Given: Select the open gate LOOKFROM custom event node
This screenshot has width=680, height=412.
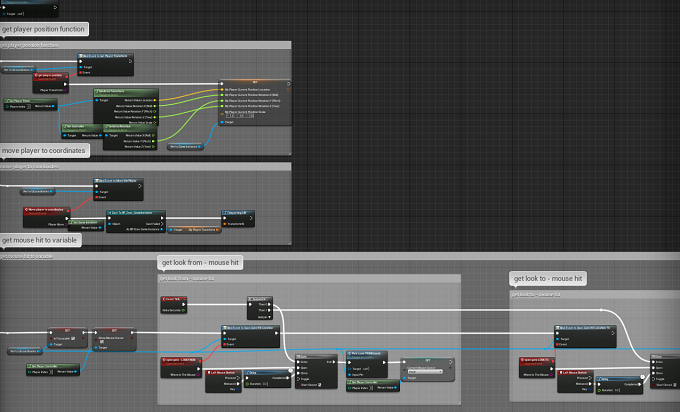Looking at the screenshot, I should [x=181, y=367].
